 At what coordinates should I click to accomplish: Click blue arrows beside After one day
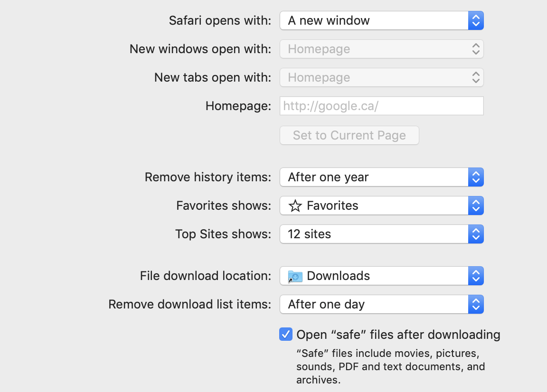[476, 304]
